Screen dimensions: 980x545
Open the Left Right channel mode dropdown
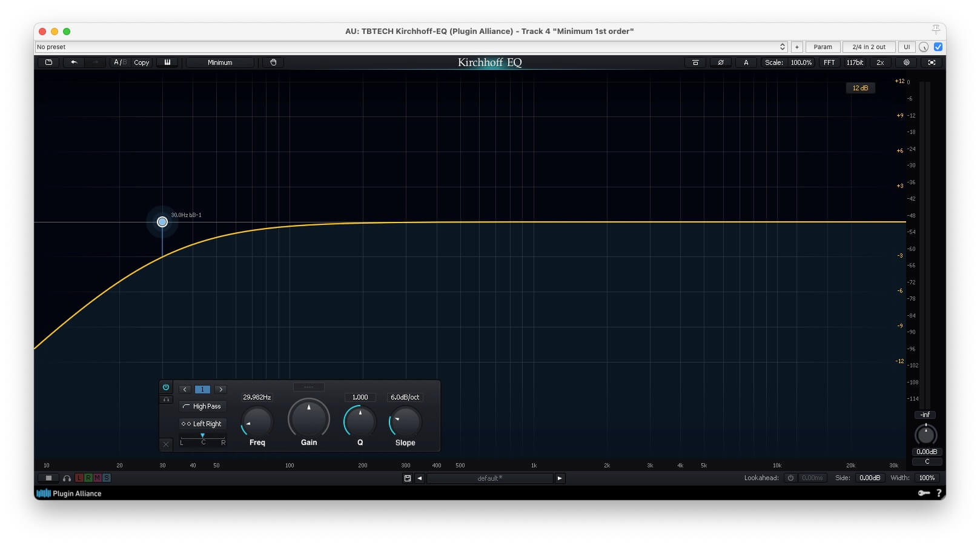pos(202,424)
